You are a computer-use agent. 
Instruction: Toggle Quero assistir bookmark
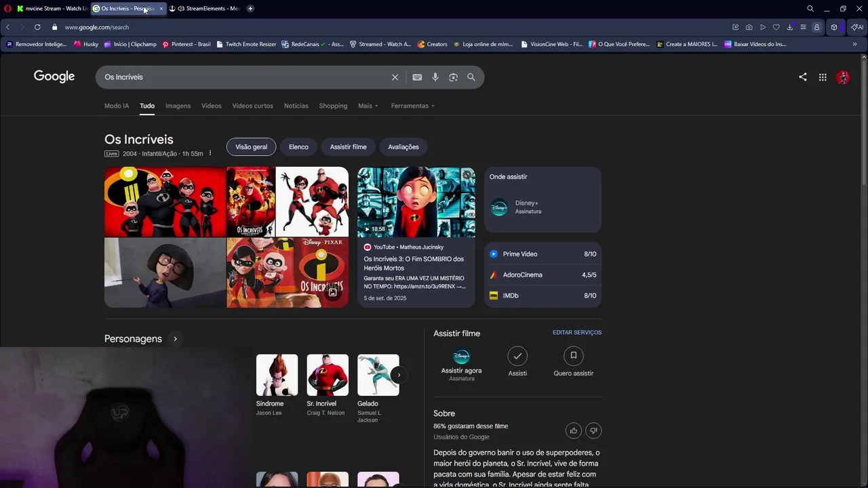(573, 362)
